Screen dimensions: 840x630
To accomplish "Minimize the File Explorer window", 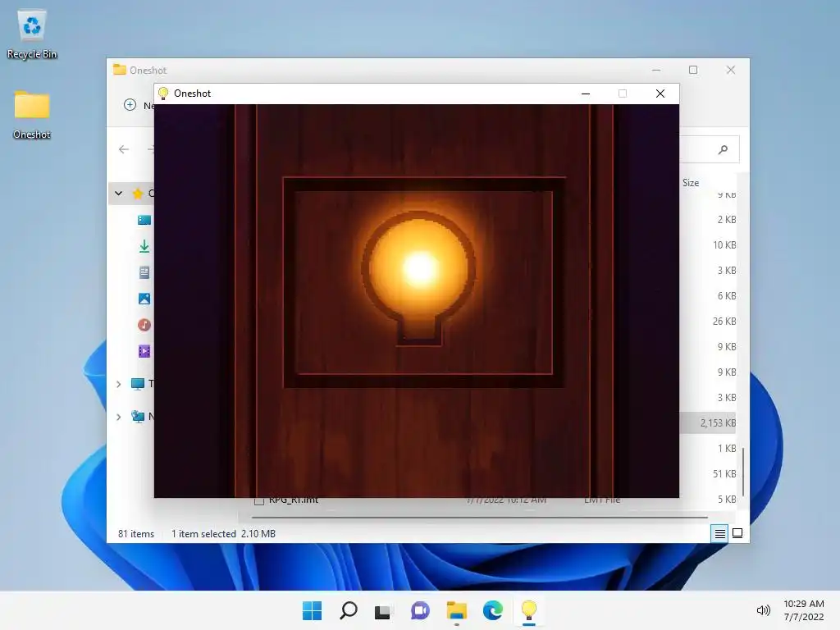I will (x=656, y=70).
